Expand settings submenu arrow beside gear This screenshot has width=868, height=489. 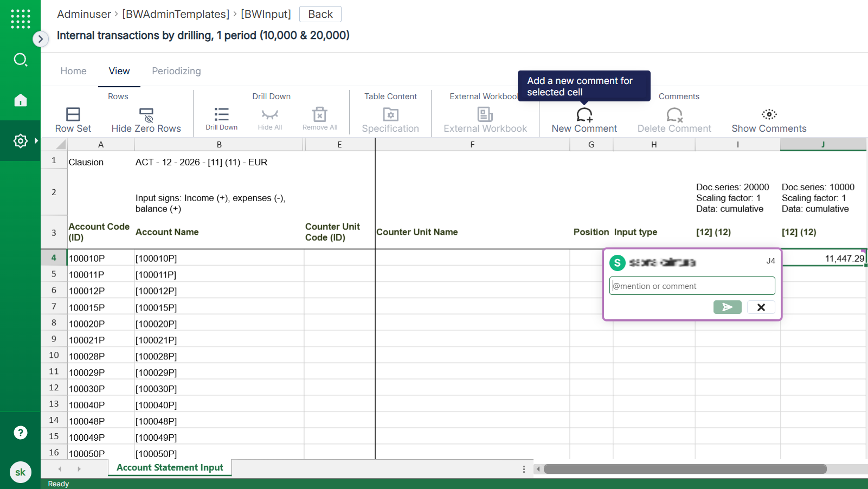[36, 141]
